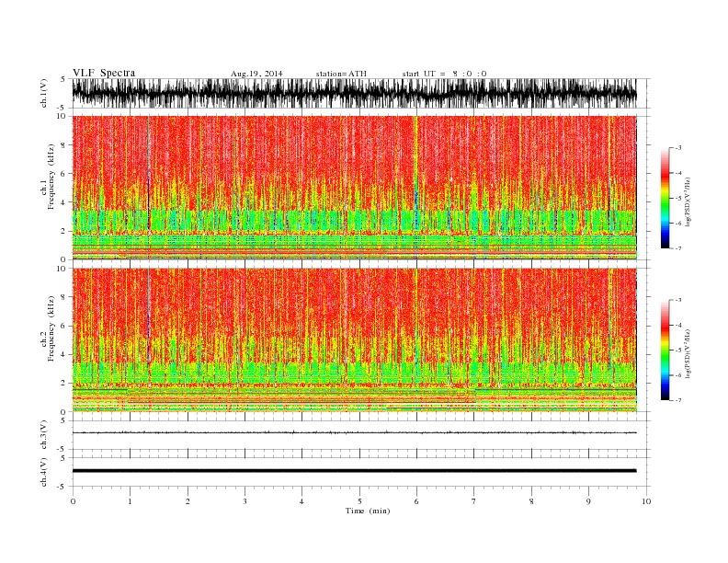Select the ch.3 voltage trace
728x563 pixels.
[x=354, y=432]
